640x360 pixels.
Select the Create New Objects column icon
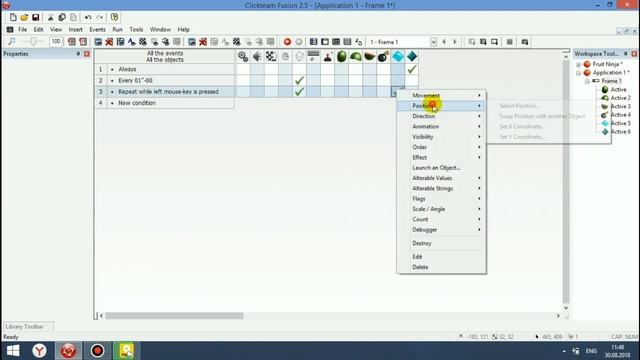coord(299,57)
